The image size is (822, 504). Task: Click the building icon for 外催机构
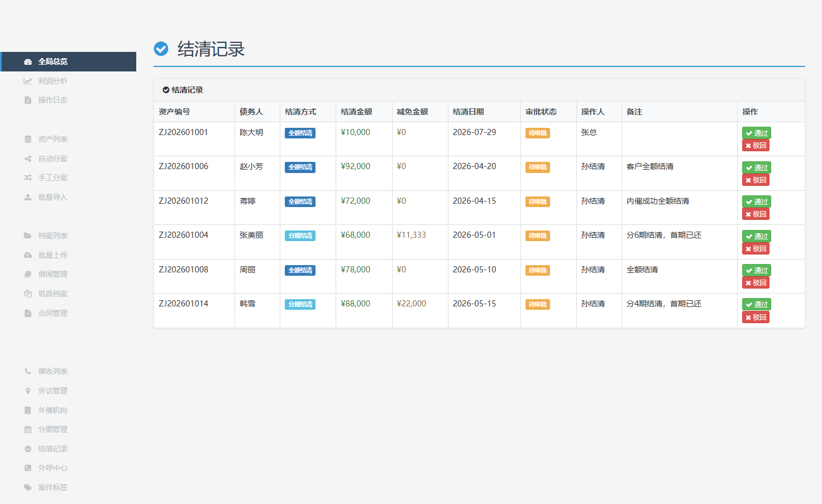point(28,410)
